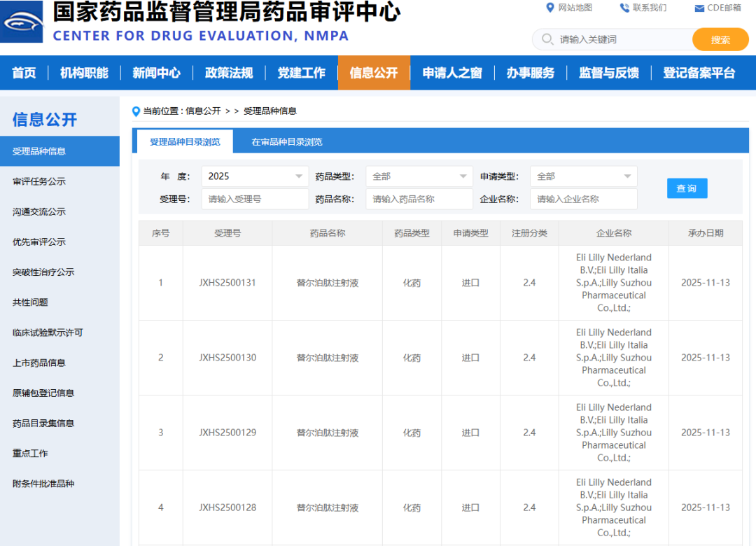Select 重点工作 in the sidebar
This screenshot has width=756, height=546.
coord(30,454)
